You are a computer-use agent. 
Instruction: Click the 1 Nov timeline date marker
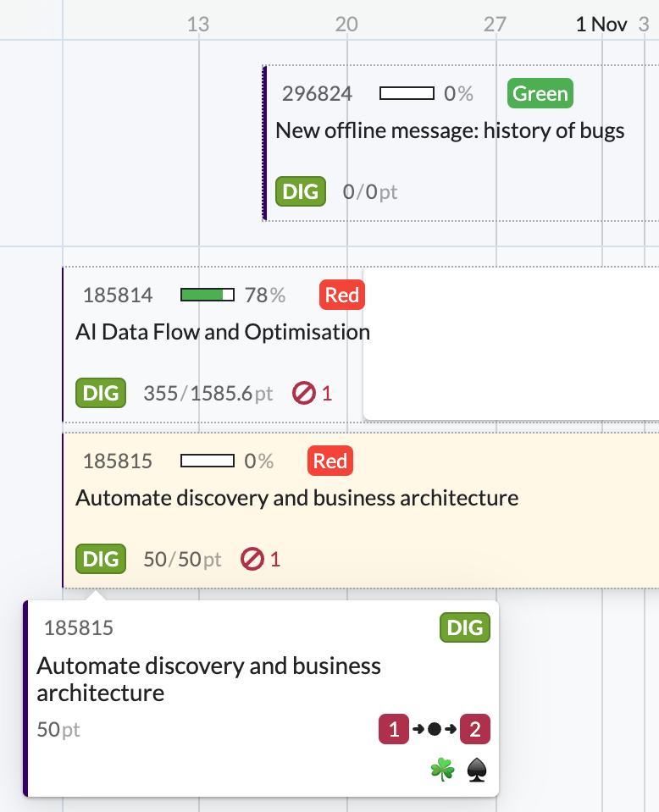pyautogui.click(x=601, y=24)
